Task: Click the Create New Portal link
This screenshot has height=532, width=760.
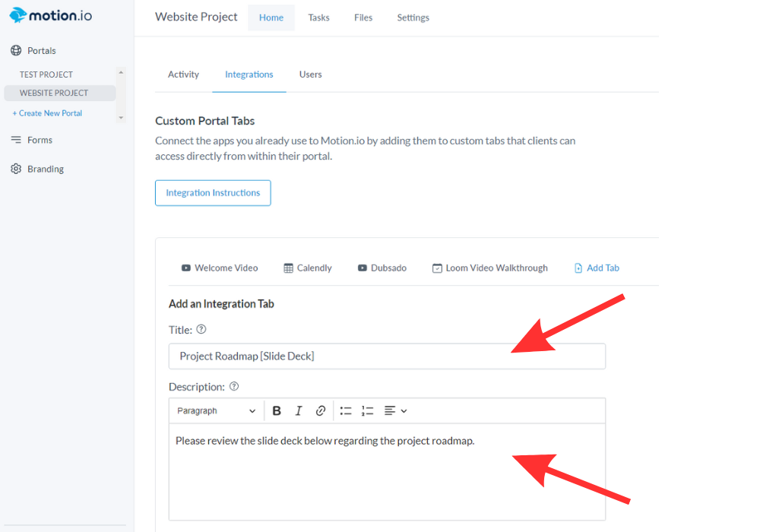Action: pos(47,113)
